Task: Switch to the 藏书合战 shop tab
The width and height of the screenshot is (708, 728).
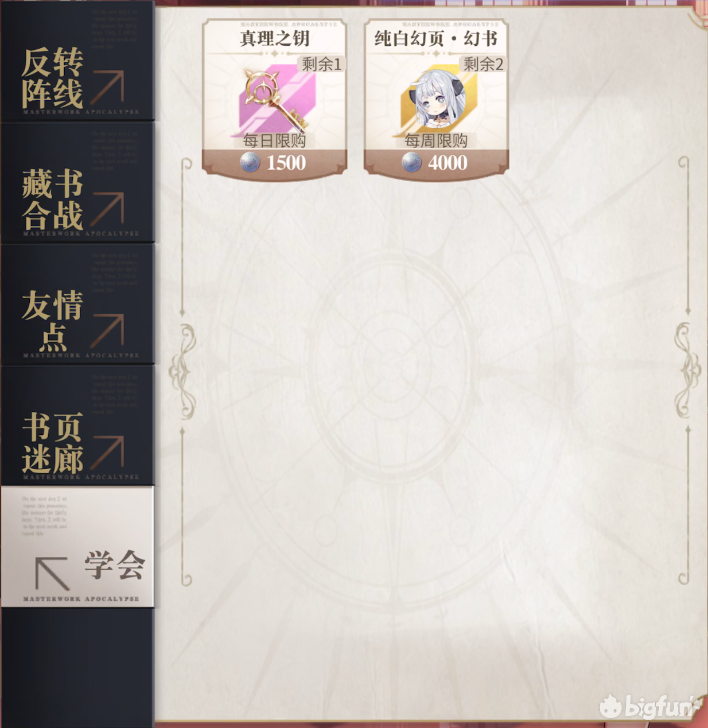Action: point(77,183)
